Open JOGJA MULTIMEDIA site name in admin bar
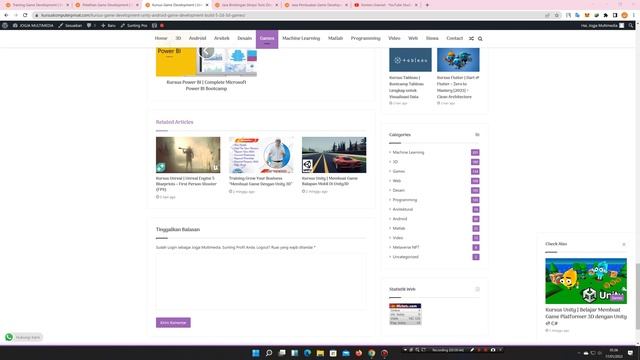The image size is (640, 360). click(x=33, y=25)
